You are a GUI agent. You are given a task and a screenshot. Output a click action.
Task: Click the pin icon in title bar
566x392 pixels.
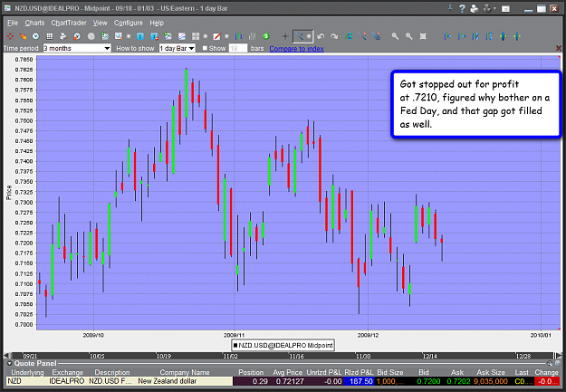tap(450, 7)
